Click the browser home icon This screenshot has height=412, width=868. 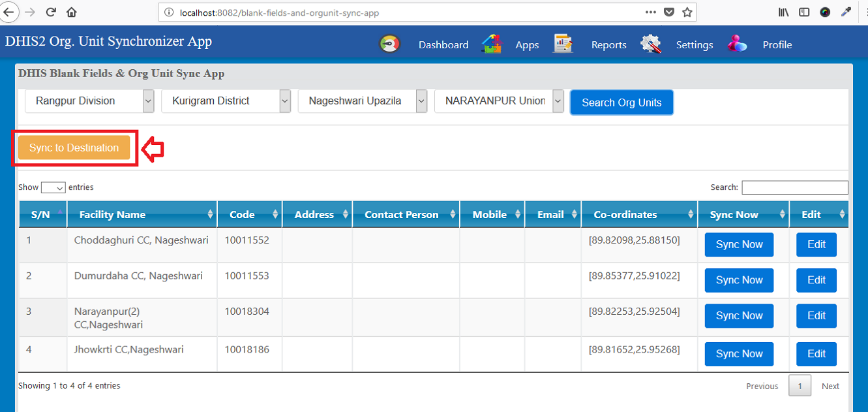tap(72, 12)
